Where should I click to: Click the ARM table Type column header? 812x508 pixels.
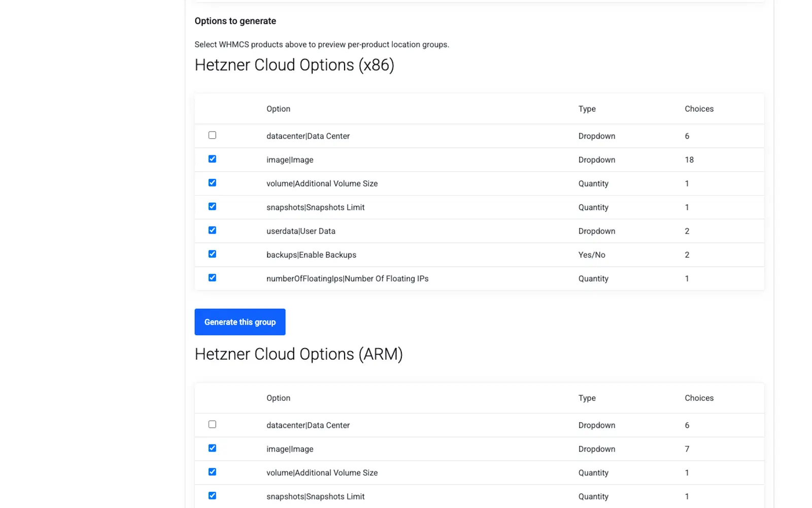tap(587, 398)
